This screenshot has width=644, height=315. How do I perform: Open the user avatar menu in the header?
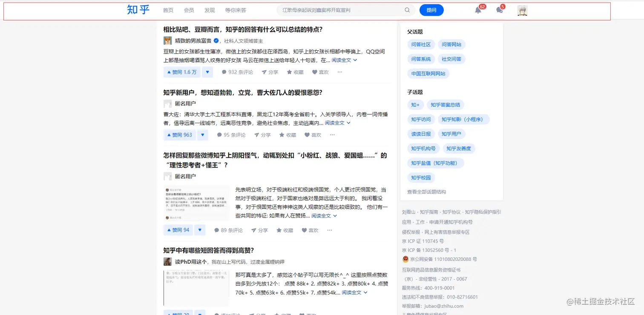(522, 10)
